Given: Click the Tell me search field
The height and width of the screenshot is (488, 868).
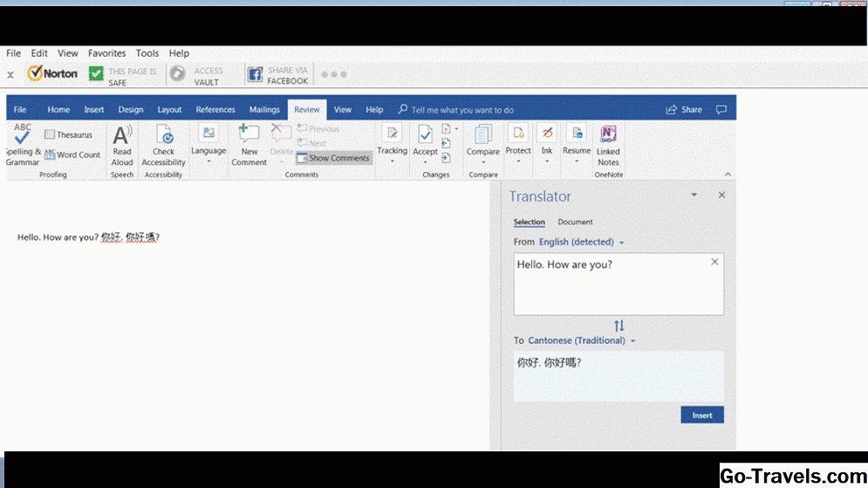Looking at the screenshot, I should tap(462, 110).
